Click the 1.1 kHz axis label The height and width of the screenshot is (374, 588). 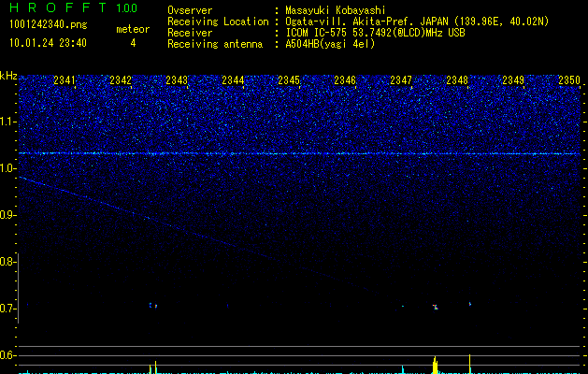pyautogui.click(x=8, y=122)
